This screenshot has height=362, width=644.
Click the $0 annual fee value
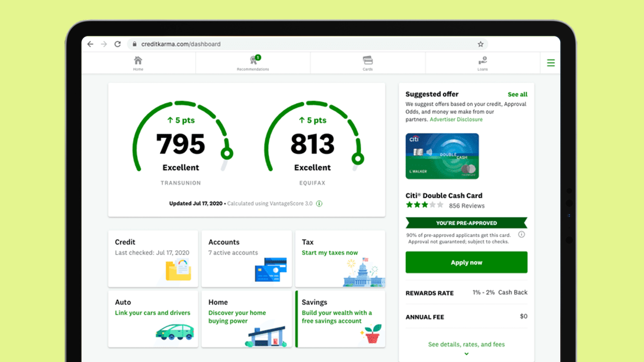click(x=524, y=316)
